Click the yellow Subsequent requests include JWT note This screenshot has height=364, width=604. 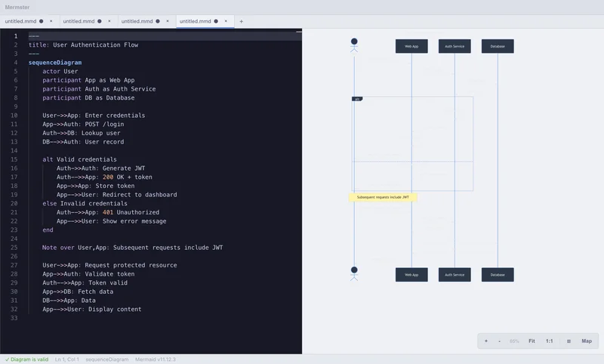(383, 197)
